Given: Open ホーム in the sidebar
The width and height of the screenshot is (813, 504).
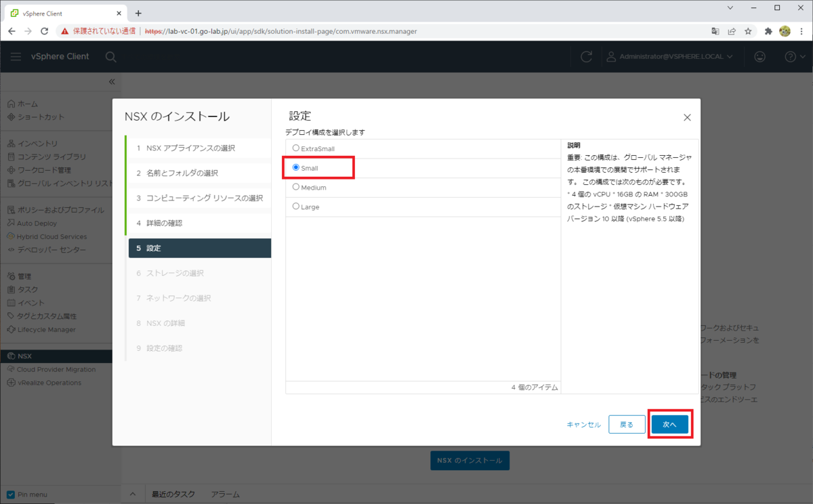Looking at the screenshot, I should (x=22, y=104).
